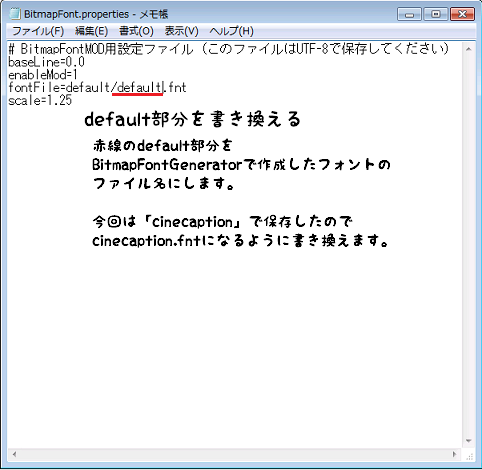482x470 pixels.
Task: Open the ヘルプ(H) menu
Action: click(231, 31)
